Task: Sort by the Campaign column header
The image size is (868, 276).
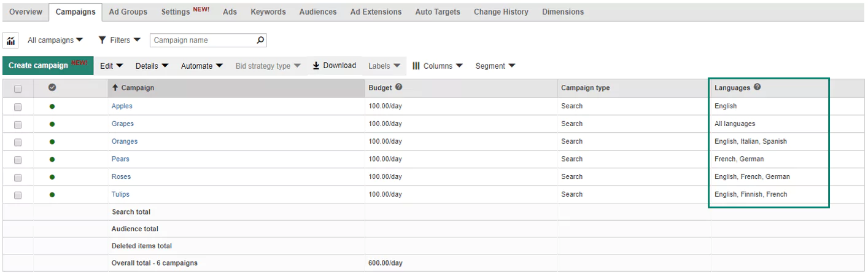Action: click(138, 88)
